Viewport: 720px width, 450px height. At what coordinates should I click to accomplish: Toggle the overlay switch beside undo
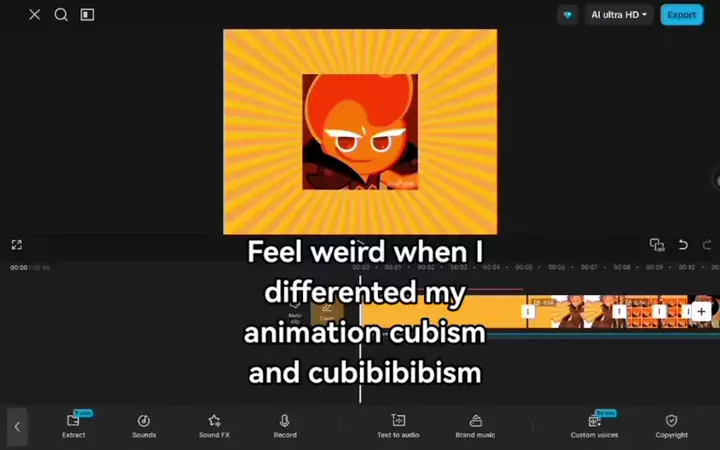(x=657, y=245)
